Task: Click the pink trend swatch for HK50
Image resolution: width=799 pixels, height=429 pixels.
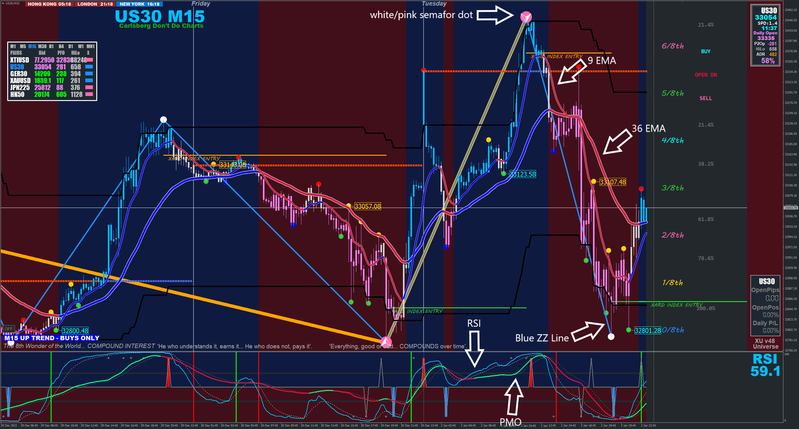Action: pos(89,94)
